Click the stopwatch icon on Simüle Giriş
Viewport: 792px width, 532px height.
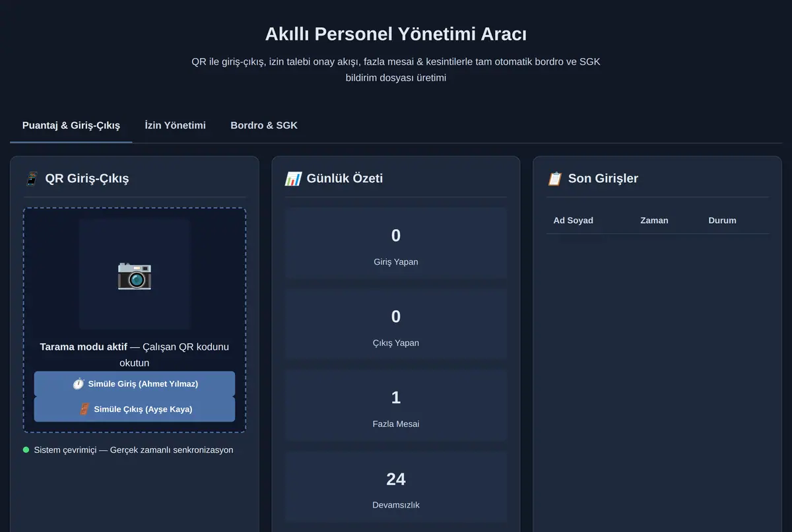pos(79,383)
